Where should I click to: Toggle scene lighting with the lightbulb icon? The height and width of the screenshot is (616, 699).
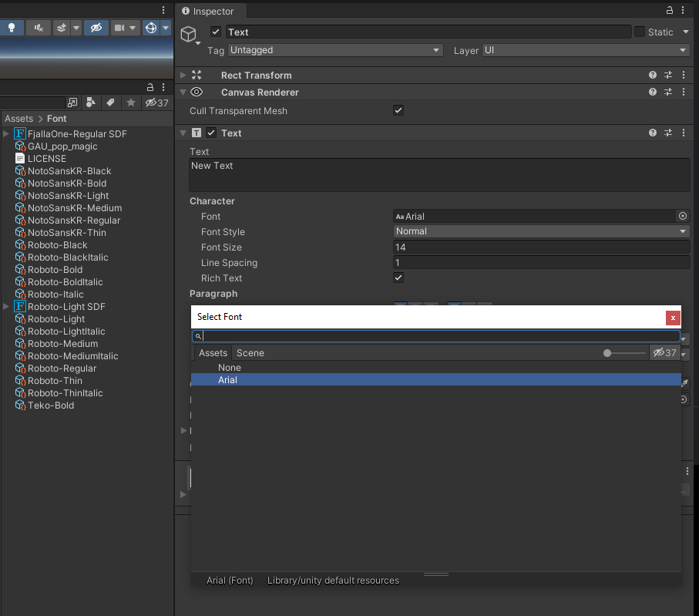pos(12,28)
